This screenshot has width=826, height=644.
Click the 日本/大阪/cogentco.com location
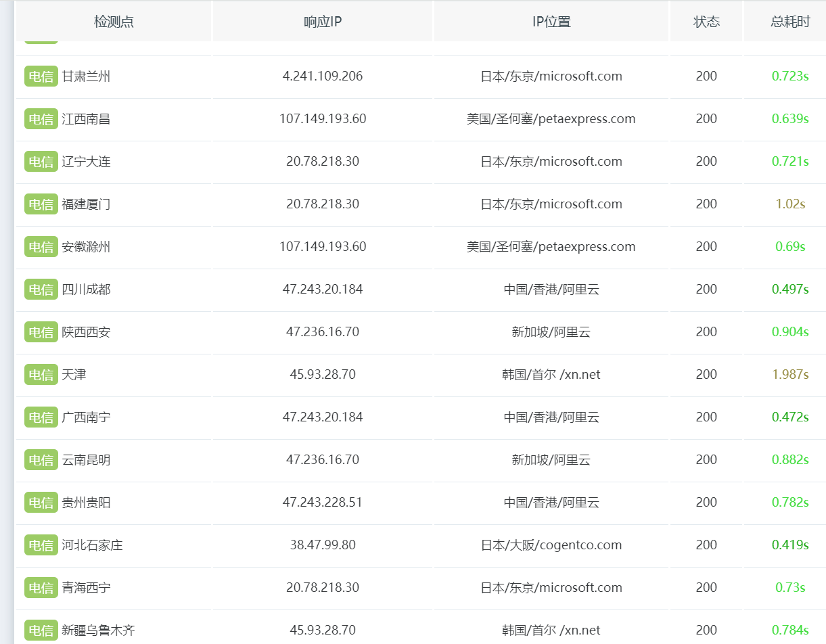[551, 545]
